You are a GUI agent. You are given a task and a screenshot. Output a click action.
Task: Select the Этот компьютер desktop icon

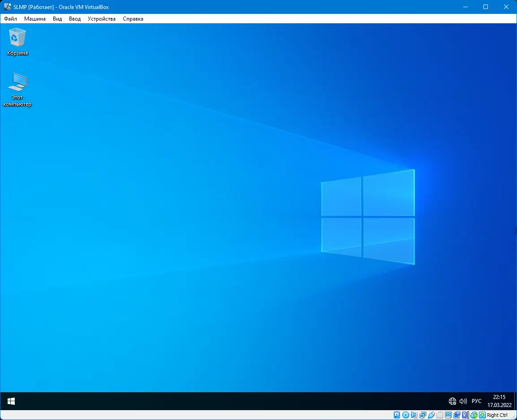coord(17,90)
